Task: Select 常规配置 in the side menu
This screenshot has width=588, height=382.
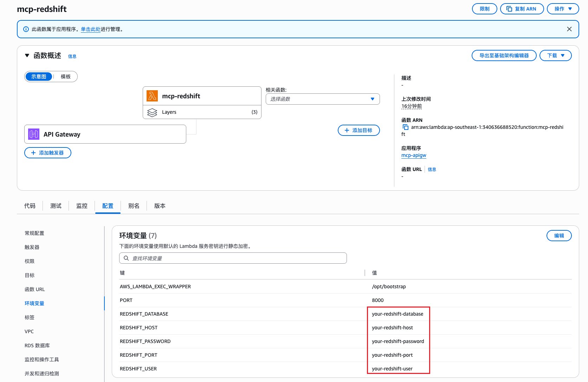Action: (34, 233)
